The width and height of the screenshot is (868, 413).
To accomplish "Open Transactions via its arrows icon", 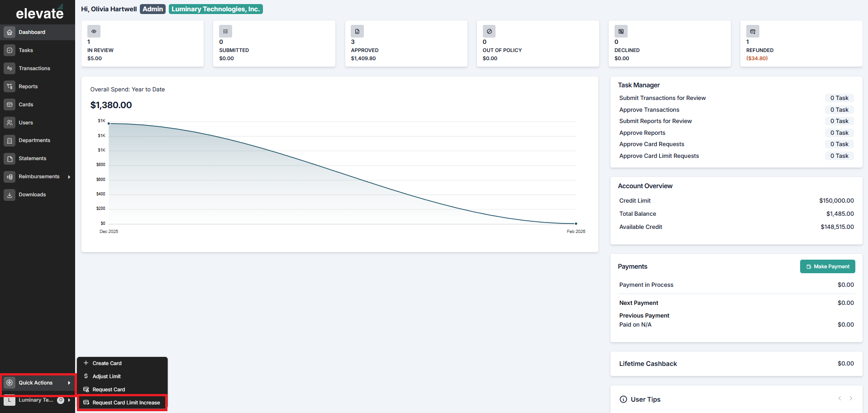I will pos(10,68).
